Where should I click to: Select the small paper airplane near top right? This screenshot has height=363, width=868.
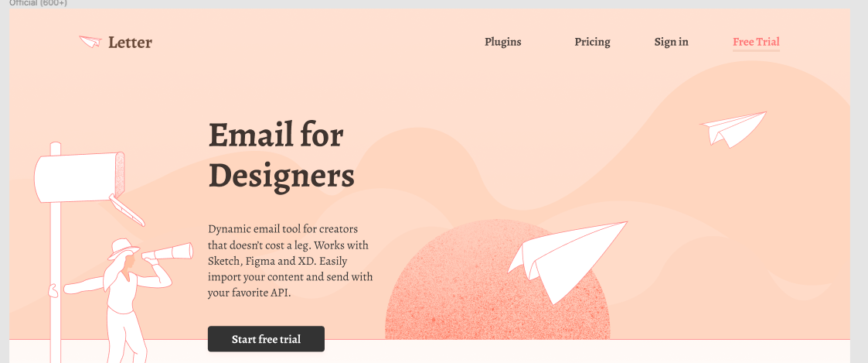tap(733, 129)
